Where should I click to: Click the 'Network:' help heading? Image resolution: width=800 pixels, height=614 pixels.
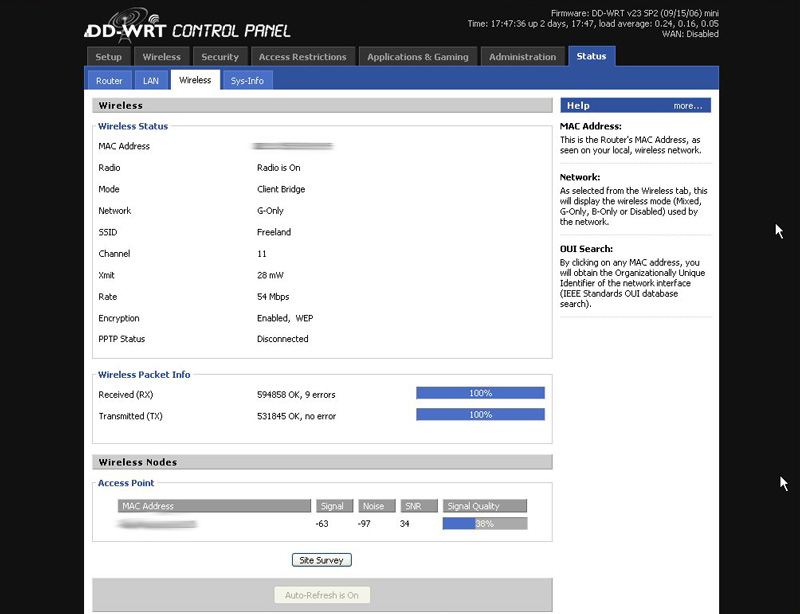tap(580, 178)
